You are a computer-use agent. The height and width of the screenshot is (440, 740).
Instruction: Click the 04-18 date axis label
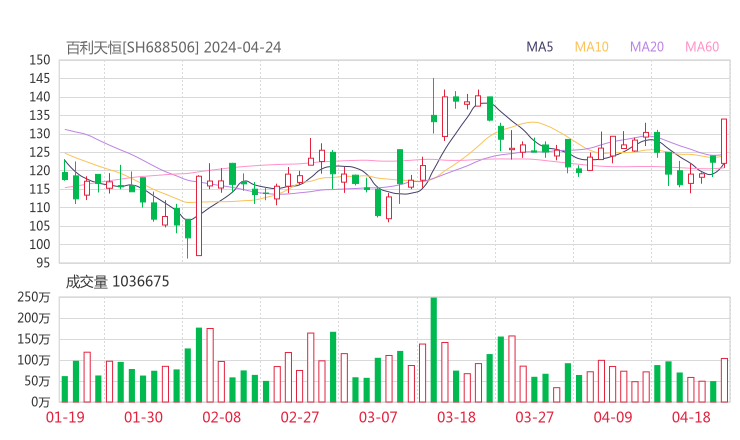pyautogui.click(x=691, y=417)
